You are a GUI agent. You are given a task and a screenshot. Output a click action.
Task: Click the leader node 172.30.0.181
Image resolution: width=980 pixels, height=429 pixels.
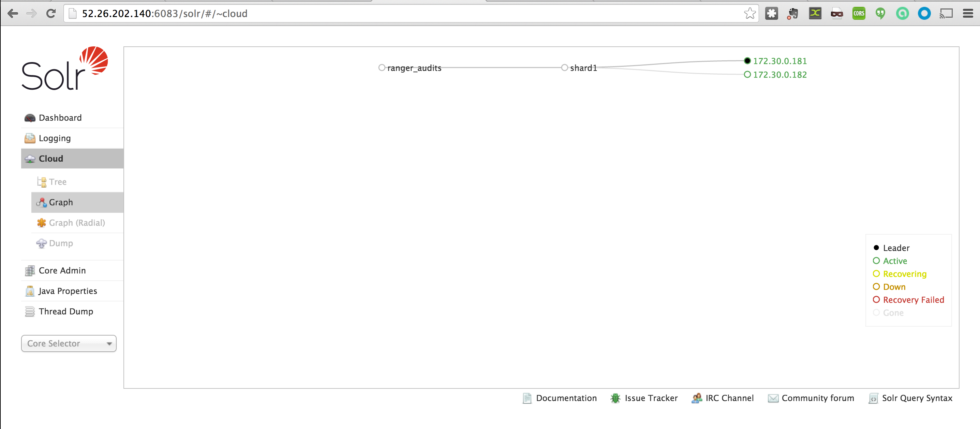click(779, 61)
